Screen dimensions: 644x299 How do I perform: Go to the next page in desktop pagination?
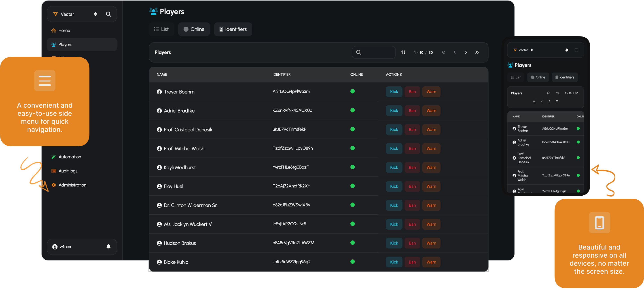tap(466, 52)
